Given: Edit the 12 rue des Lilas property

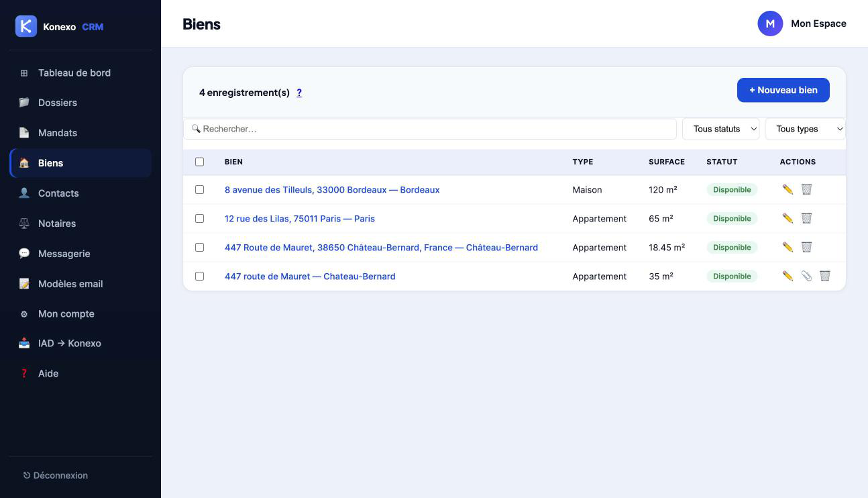Looking at the screenshot, I should tap(788, 219).
